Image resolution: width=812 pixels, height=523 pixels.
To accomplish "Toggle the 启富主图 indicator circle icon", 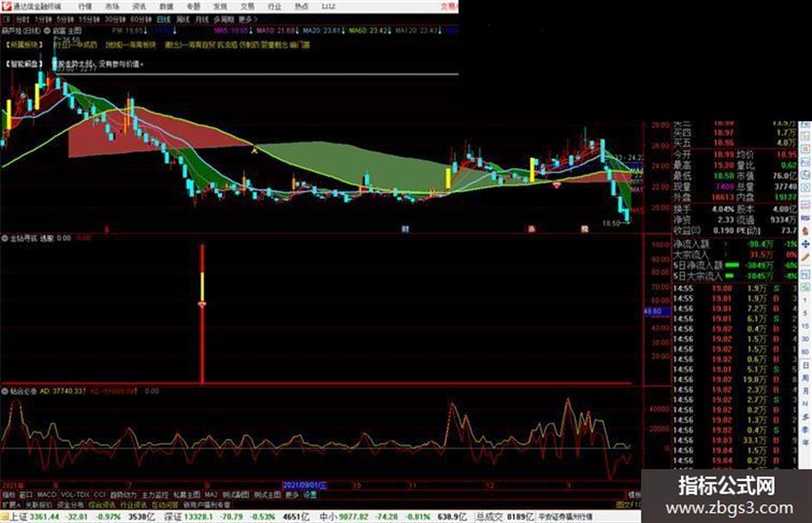I will click(47, 31).
